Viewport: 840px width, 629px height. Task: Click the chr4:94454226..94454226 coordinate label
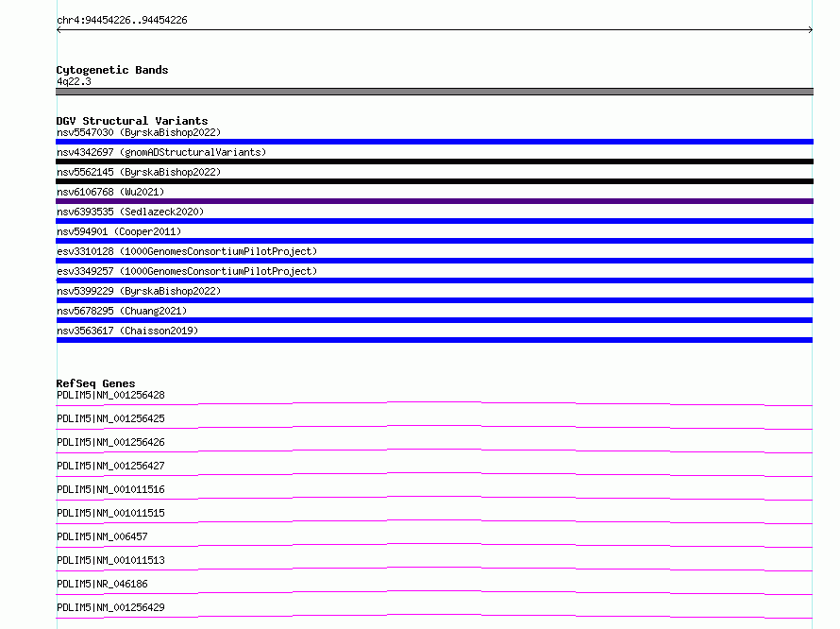122,21
